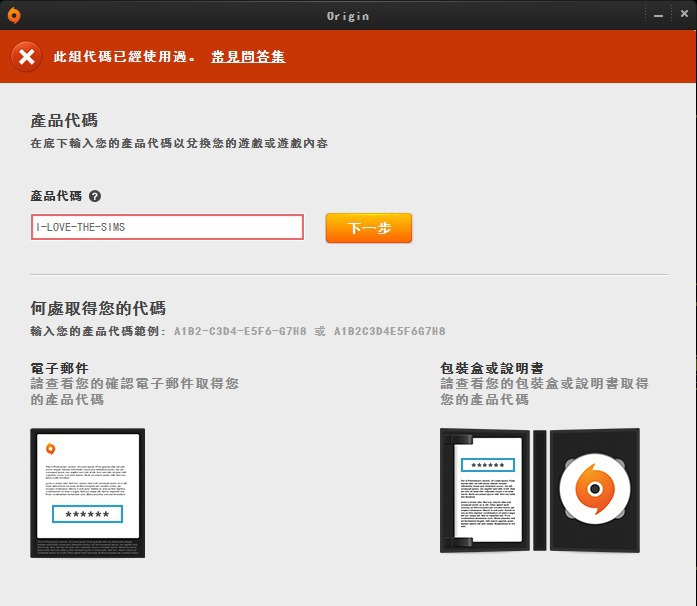Click the confirmation email illustration
Image resolution: width=697 pixels, height=606 pixels.
pos(88,493)
